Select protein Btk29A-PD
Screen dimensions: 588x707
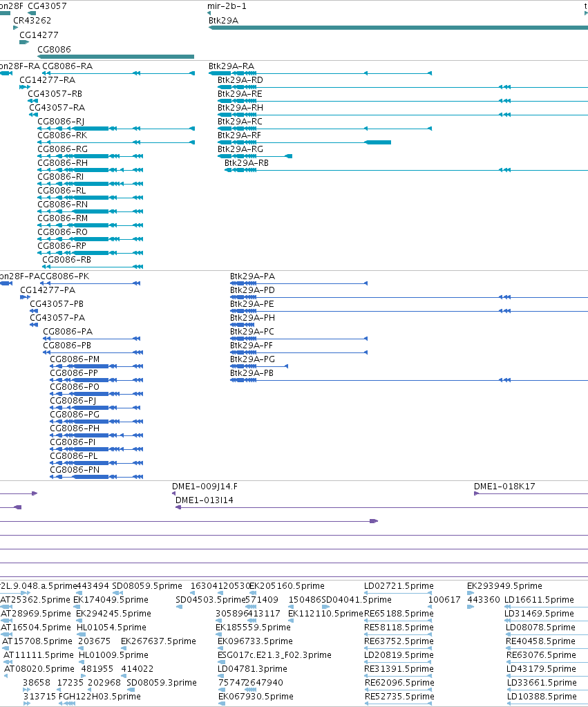252,290
